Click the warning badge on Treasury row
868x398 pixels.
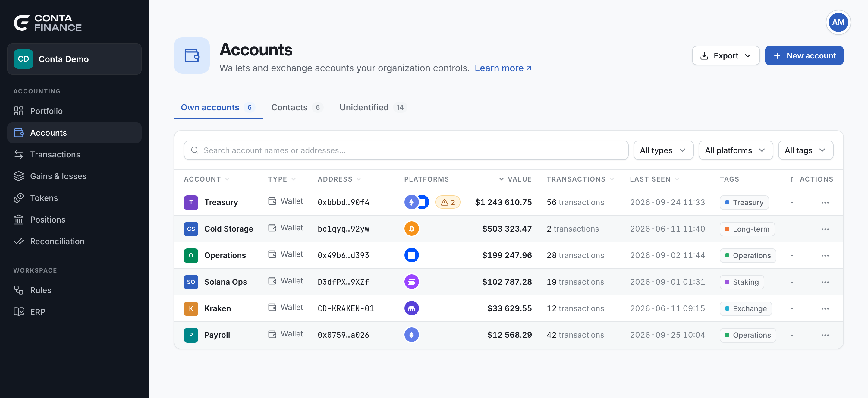pyautogui.click(x=448, y=202)
